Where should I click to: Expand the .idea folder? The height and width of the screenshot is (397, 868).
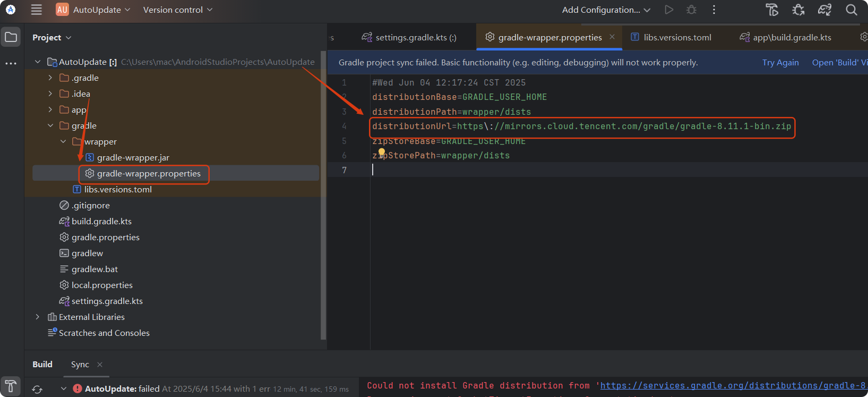(50, 94)
